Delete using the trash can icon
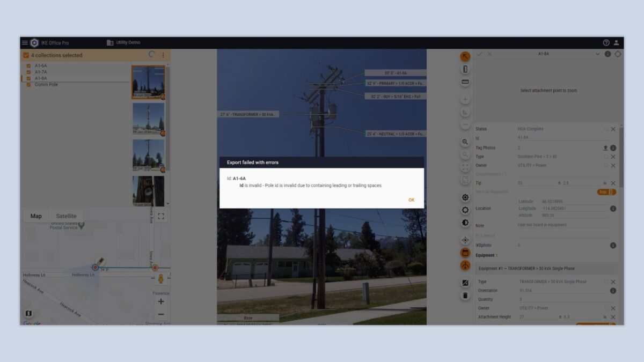Image resolution: width=644 pixels, height=362 pixels. click(465, 295)
